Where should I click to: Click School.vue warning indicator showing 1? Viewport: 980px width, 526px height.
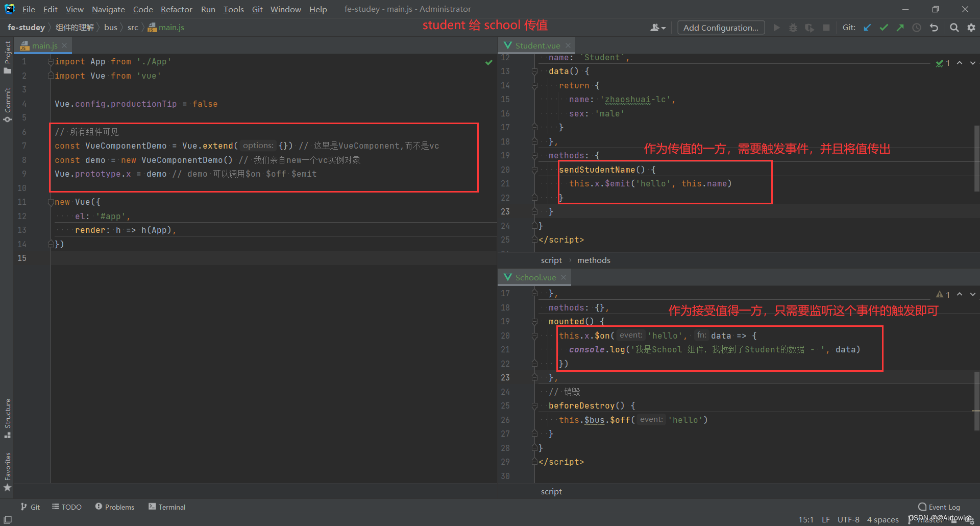(943, 295)
